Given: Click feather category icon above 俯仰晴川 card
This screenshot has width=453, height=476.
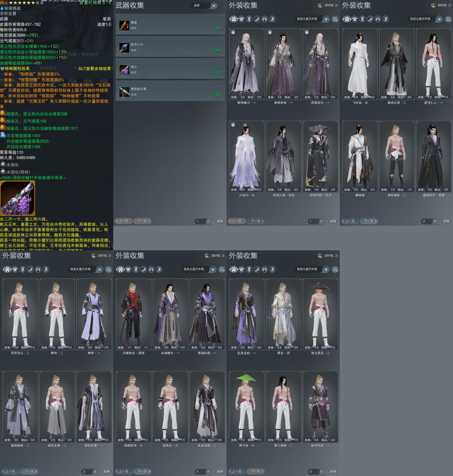Looking at the screenshot, I should (x=257, y=19).
